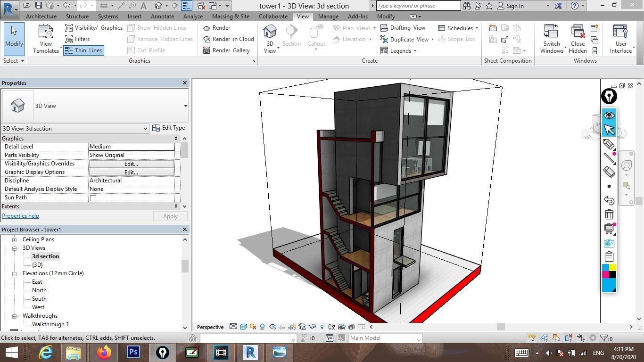Click the Reveal Hidden Elements lightbulb icon
Viewport: 644px width, 362px height.
322,327
